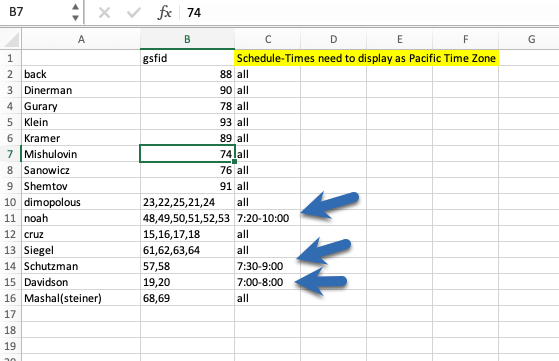Click gsfid cell with value 90
Viewport: 559px width, 361px height.
click(188, 90)
